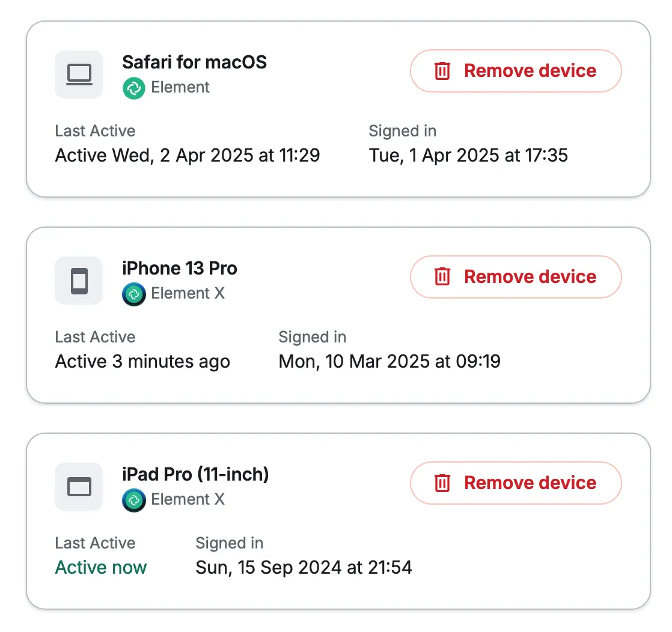Click the iPhone 13 Pro title
This screenshot has height=632, width=672.
[x=179, y=268]
